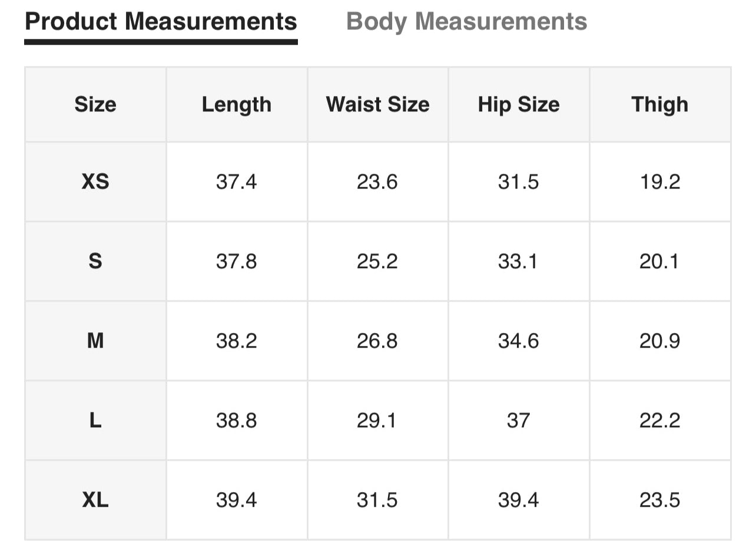Select the L size row label

[x=95, y=420]
